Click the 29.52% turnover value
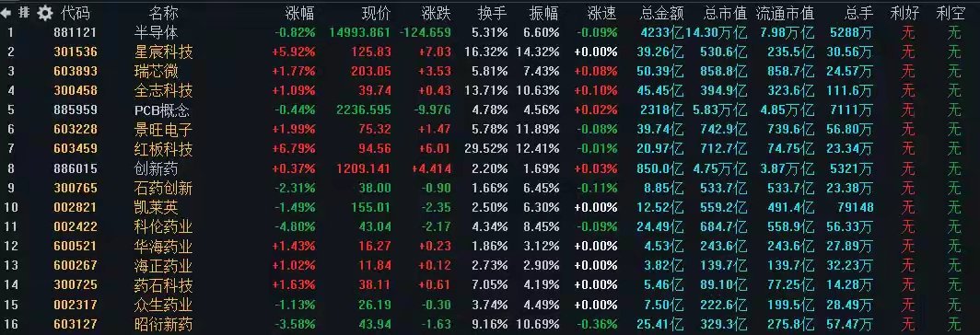980x335 pixels. (486, 149)
